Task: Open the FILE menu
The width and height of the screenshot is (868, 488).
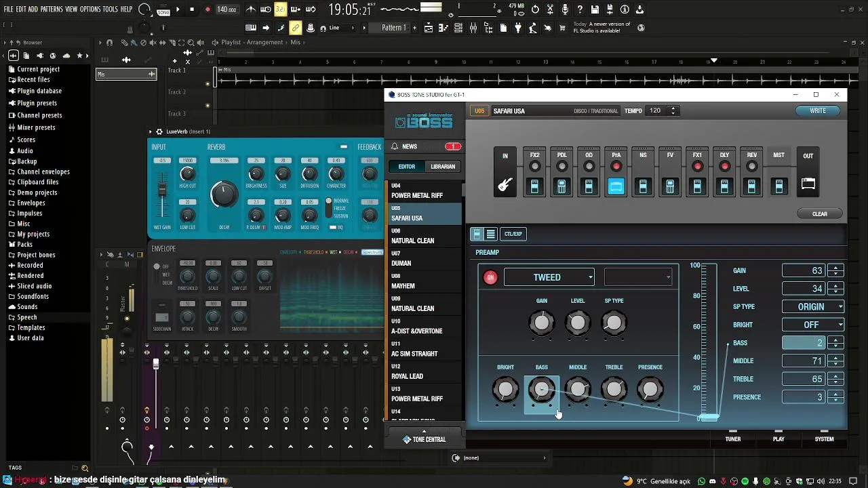Action: click(x=9, y=9)
